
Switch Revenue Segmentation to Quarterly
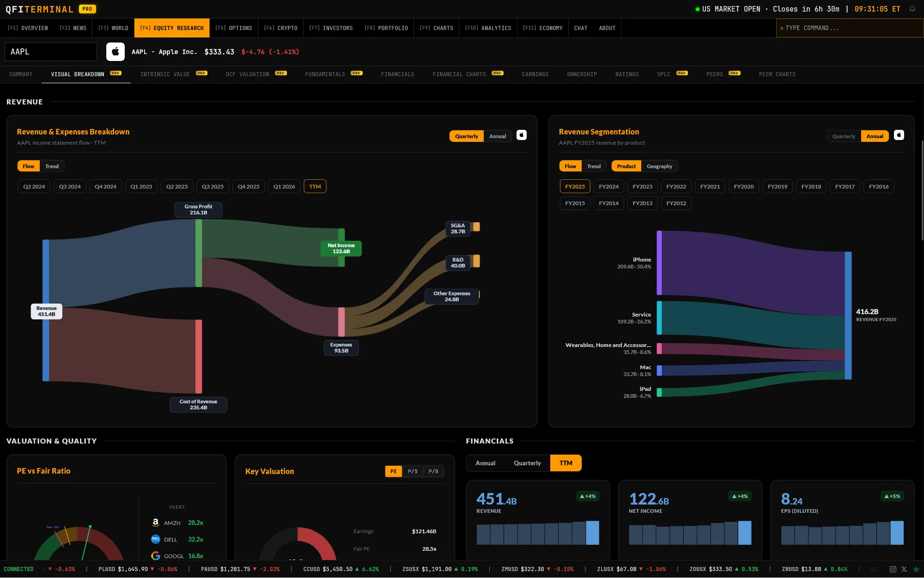[844, 136]
